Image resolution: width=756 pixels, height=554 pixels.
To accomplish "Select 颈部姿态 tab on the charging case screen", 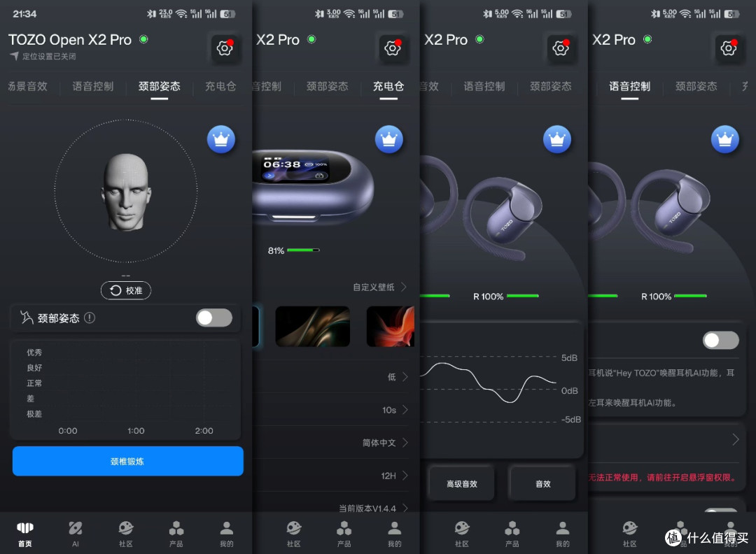I will (328, 86).
